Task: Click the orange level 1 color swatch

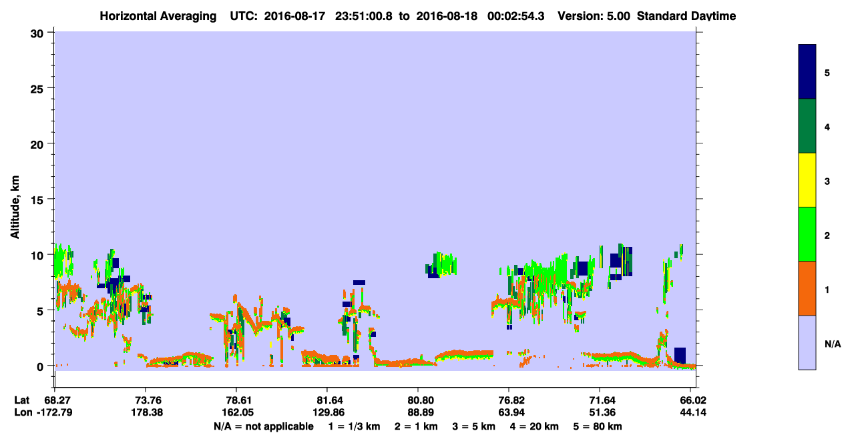Action: coord(807,288)
